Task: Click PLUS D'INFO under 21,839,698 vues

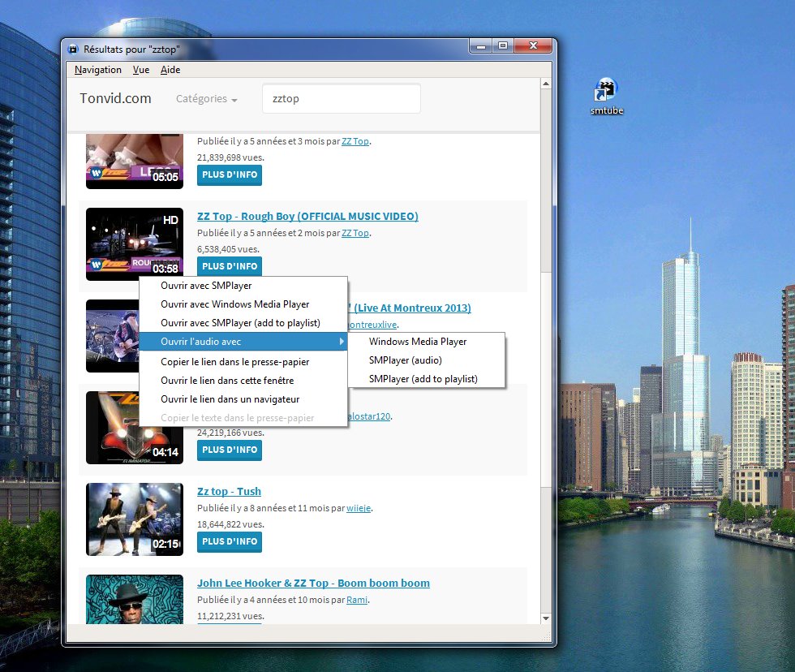Action: [x=229, y=175]
